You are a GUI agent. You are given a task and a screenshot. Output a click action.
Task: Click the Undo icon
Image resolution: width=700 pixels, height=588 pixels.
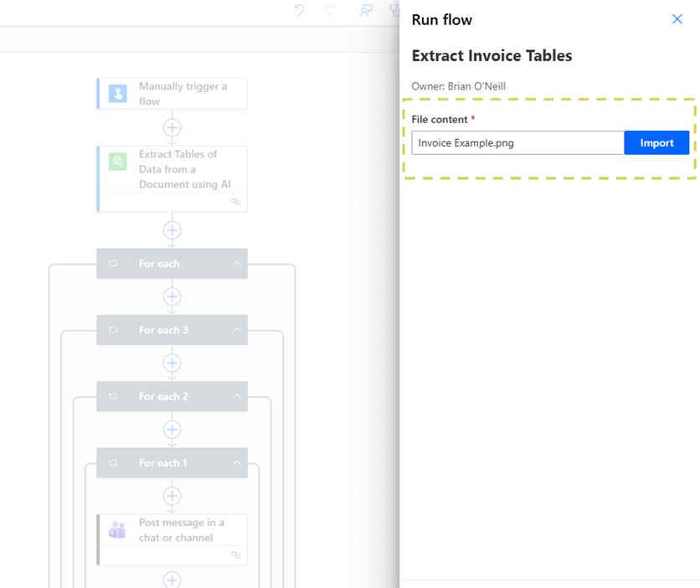tap(301, 11)
